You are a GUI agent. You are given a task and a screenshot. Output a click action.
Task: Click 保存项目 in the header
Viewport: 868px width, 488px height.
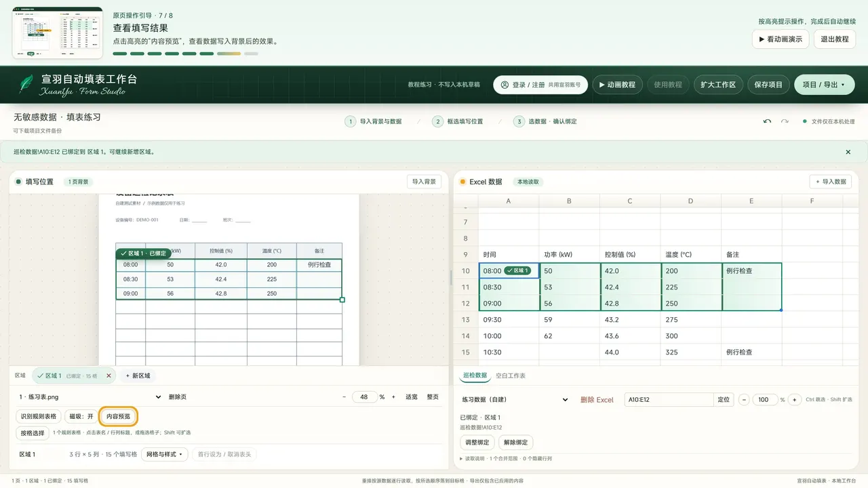768,85
